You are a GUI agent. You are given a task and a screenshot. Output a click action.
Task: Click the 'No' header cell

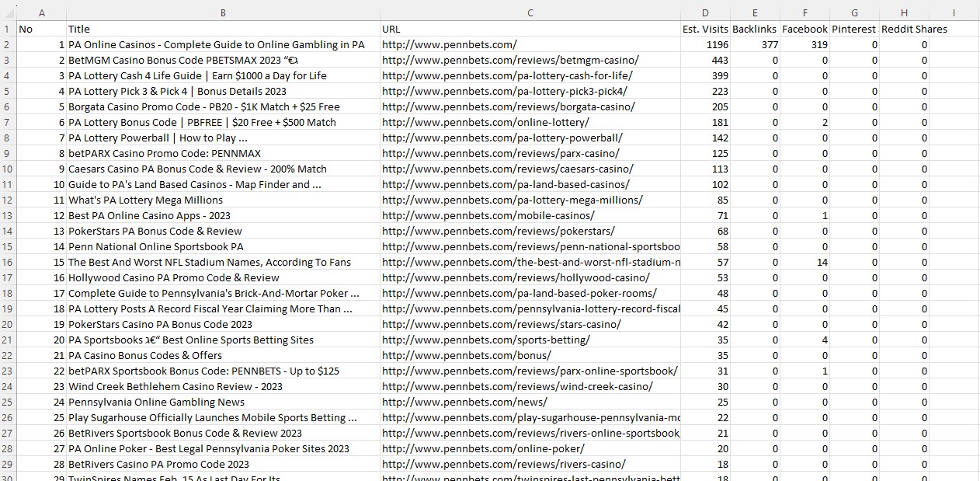[42, 29]
